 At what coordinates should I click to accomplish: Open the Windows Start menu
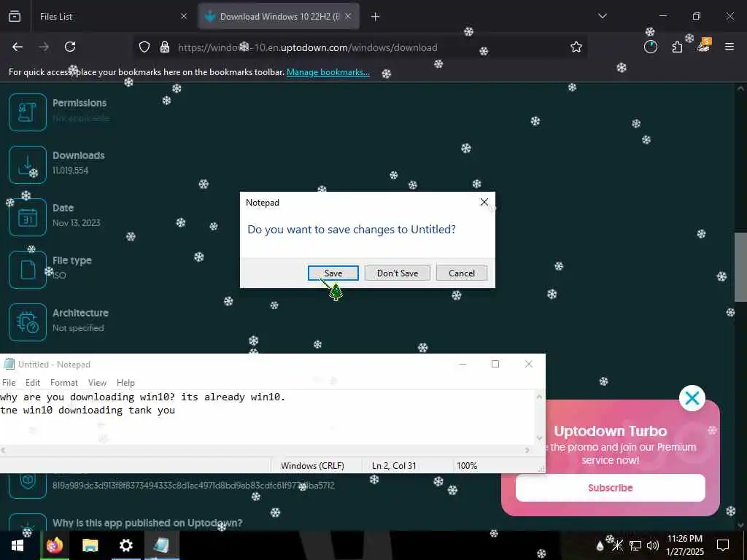tap(18, 545)
